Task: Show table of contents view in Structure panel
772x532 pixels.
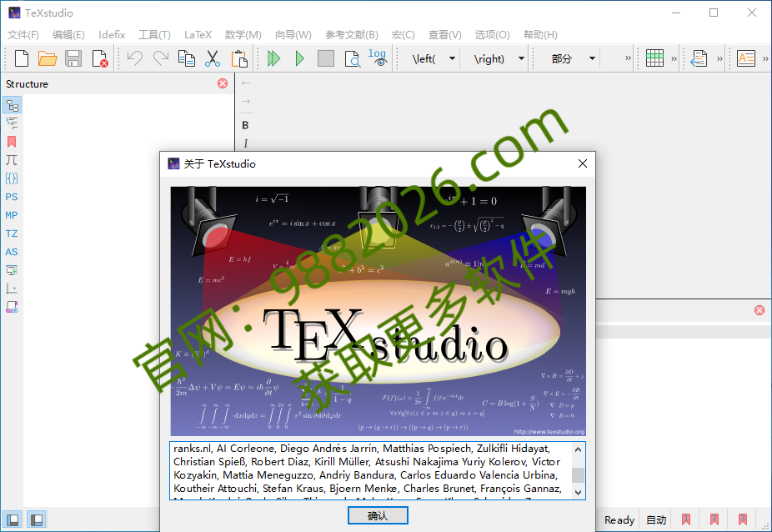Action: (12, 123)
